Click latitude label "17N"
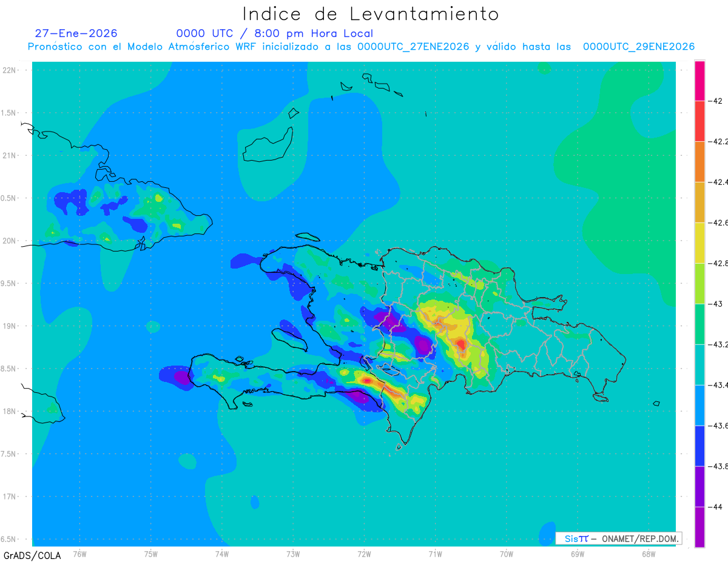The width and height of the screenshot is (728, 562). (10, 497)
